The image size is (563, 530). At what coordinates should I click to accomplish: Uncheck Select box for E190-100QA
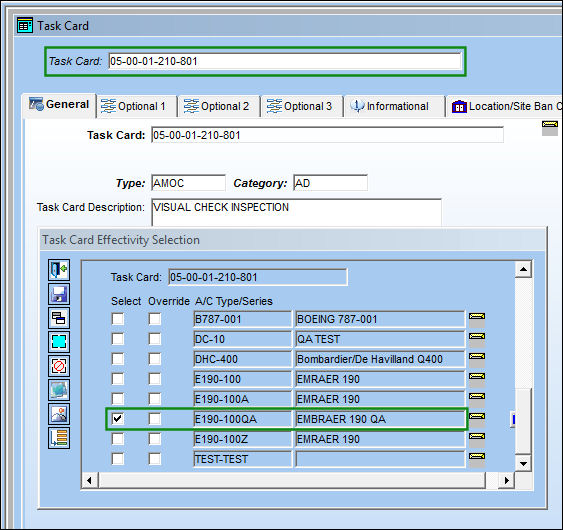[118, 419]
